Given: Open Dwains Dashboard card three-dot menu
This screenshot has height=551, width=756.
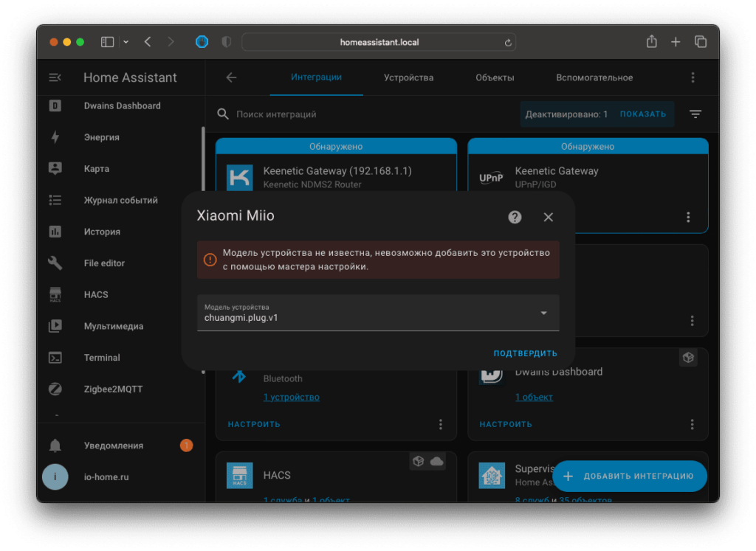Looking at the screenshot, I should [693, 424].
